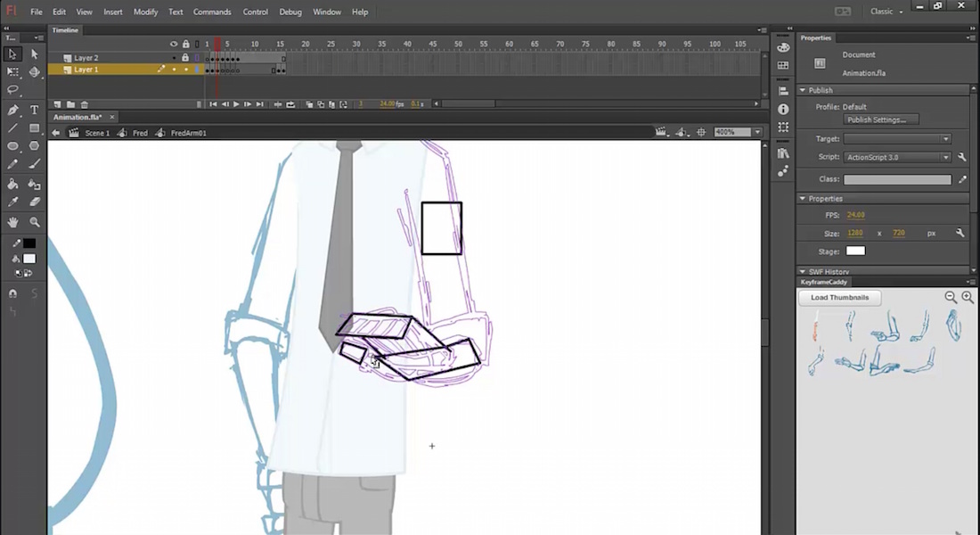Click the Zoom magnifier tool
The width and height of the screenshot is (980, 535).
tap(35, 222)
